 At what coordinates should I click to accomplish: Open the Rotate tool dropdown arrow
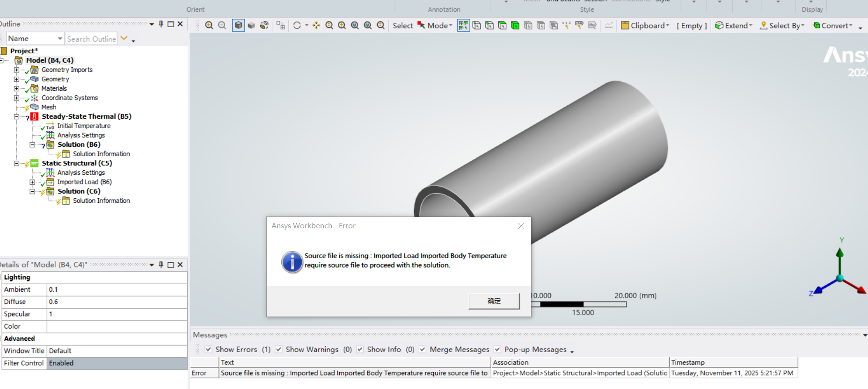click(x=307, y=26)
